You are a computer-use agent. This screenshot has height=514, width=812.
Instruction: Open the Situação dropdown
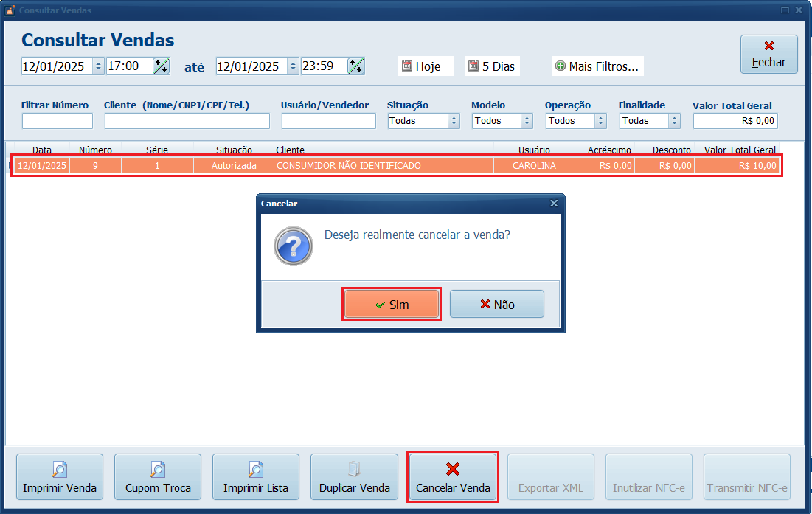tap(455, 120)
